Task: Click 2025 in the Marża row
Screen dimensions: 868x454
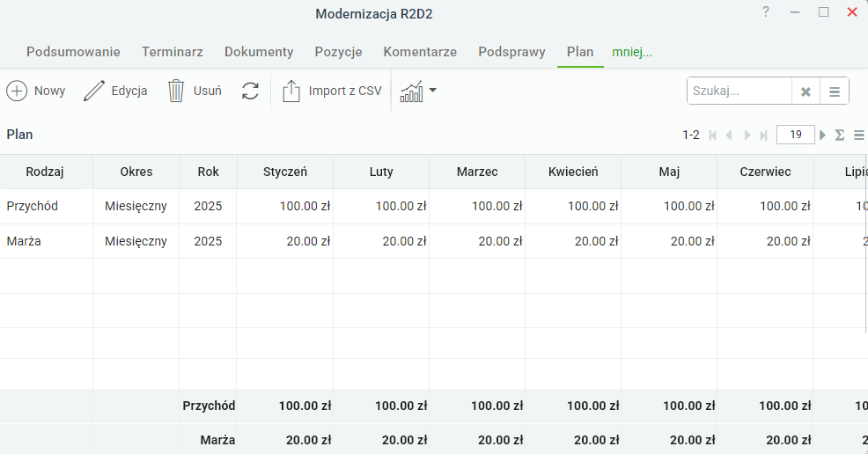Action: pos(208,241)
